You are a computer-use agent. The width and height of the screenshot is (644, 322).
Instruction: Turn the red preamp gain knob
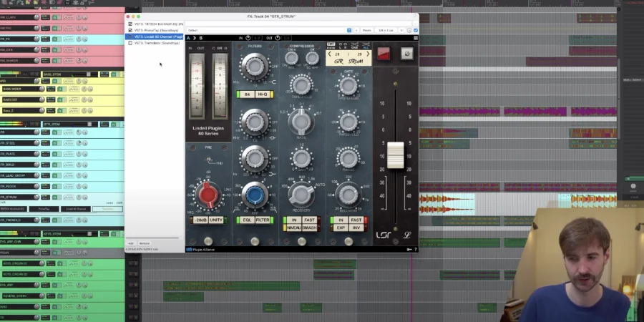(x=208, y=193)
